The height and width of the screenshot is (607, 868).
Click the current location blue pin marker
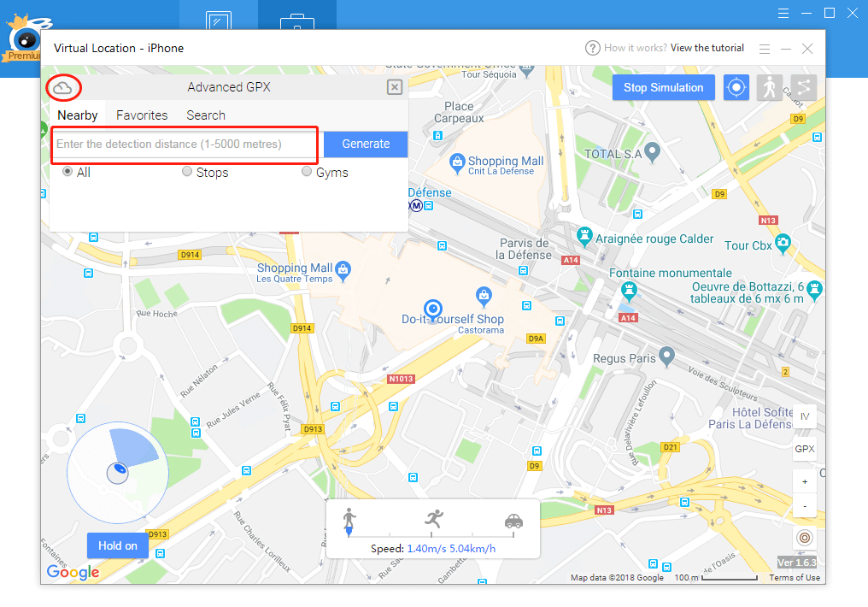tap(433, 309)
